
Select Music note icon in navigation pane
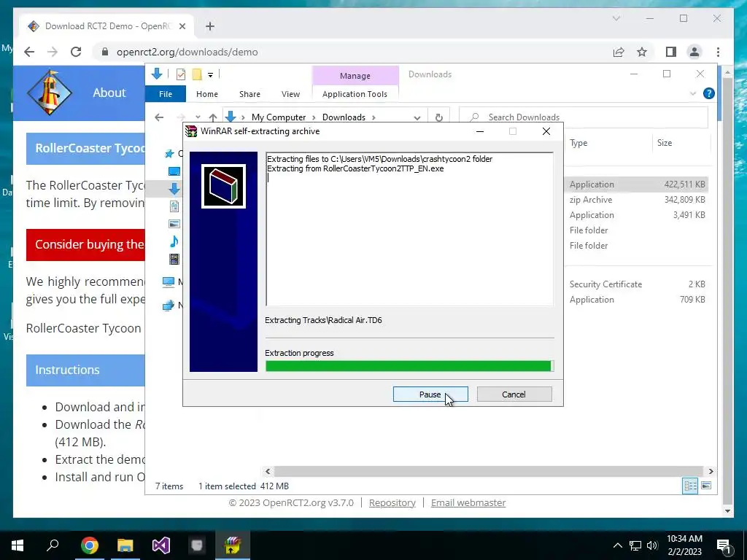(174, 241)
